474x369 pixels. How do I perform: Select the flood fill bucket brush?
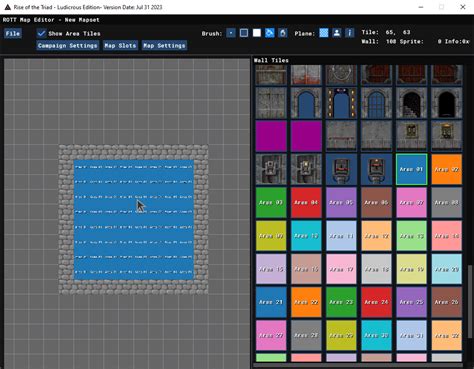pyautogui.click(x=270, y=33)
